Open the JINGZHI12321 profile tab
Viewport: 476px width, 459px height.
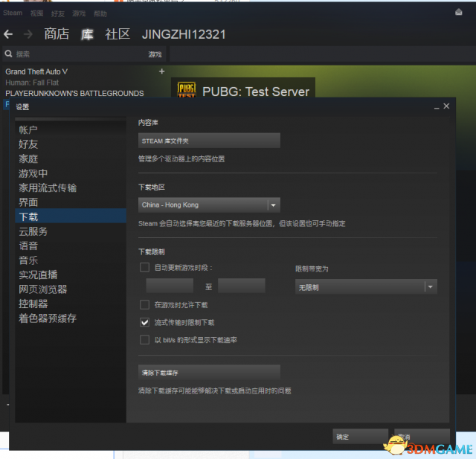pyautogui.click(x=184, y=34)
